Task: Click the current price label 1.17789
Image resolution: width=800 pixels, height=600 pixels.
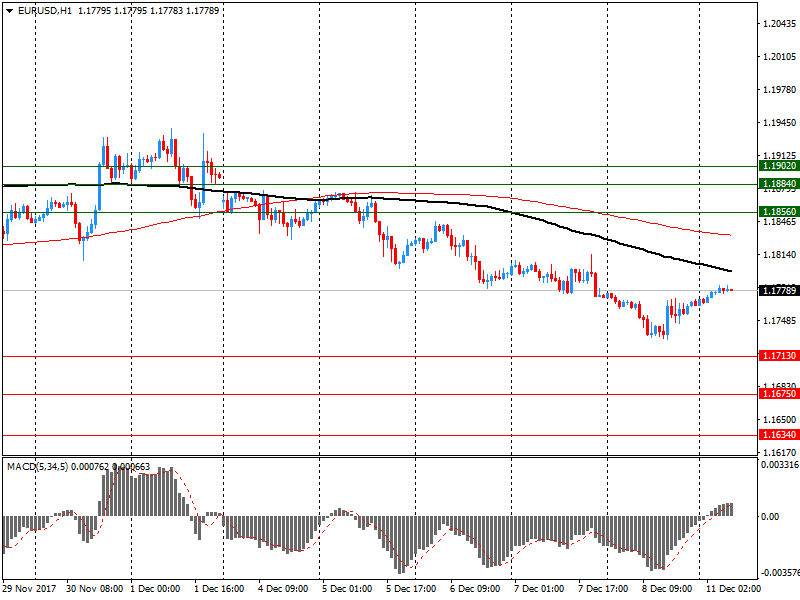Action: coord(778,291)
